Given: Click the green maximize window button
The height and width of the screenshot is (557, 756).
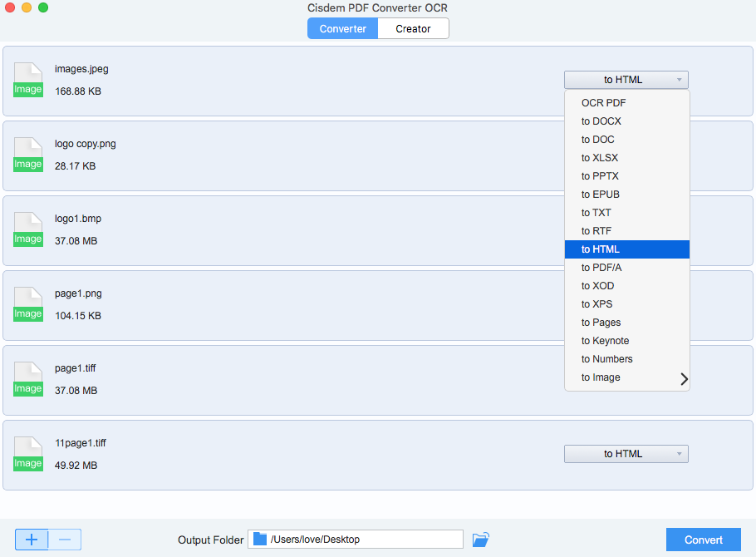Looking at the screenshot, I should tap(43, 7).
